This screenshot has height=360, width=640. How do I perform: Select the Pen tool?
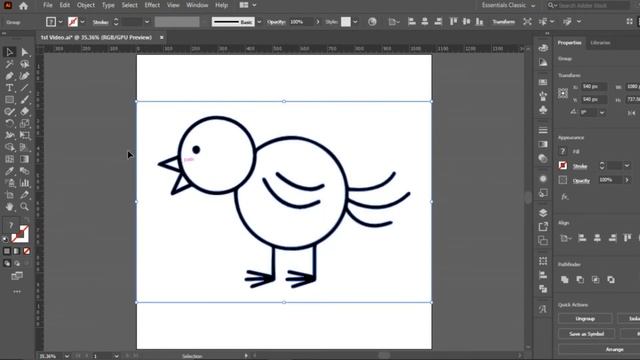coord(9,76)
